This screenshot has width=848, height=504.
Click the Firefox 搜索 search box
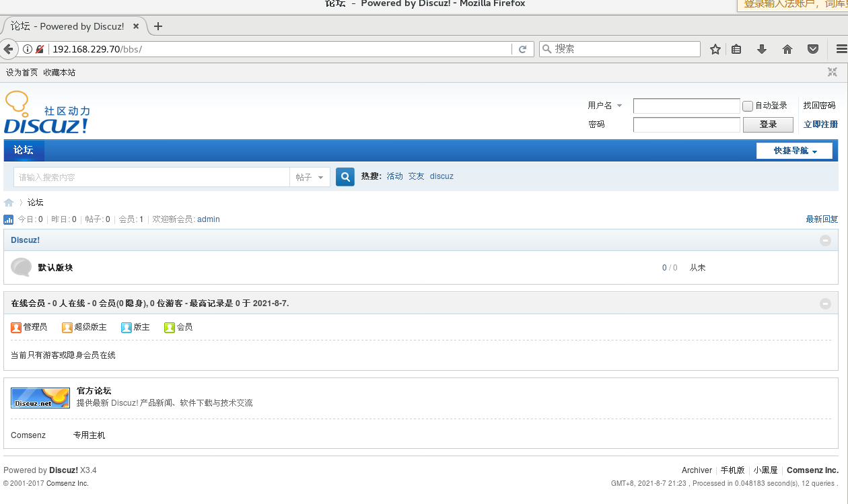pyautogui.click(x=620, y=49)
